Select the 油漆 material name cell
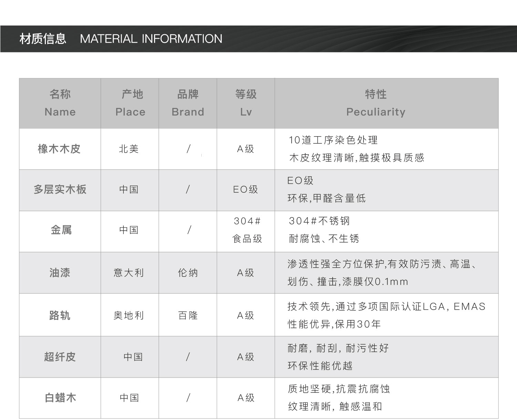 pos(60,273)
